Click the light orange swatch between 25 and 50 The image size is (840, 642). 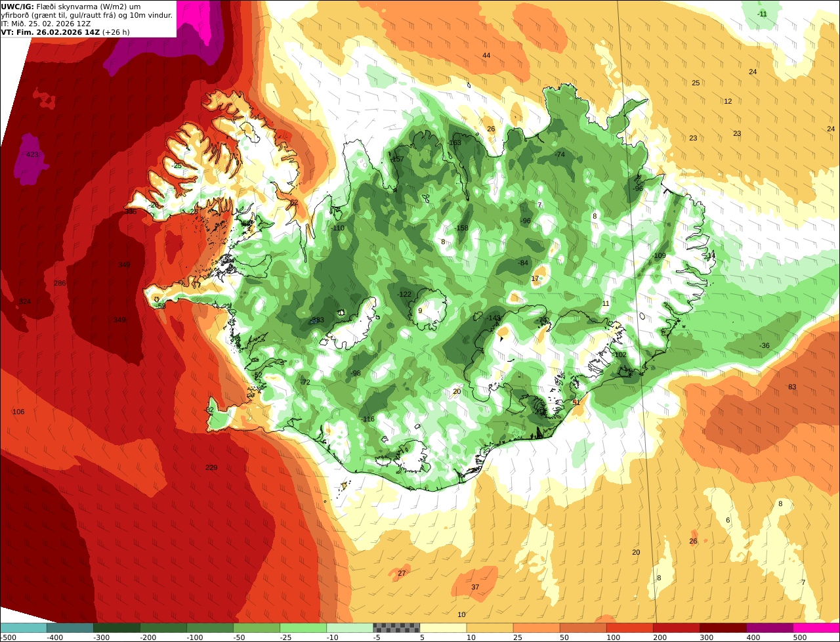pos(537,628)
